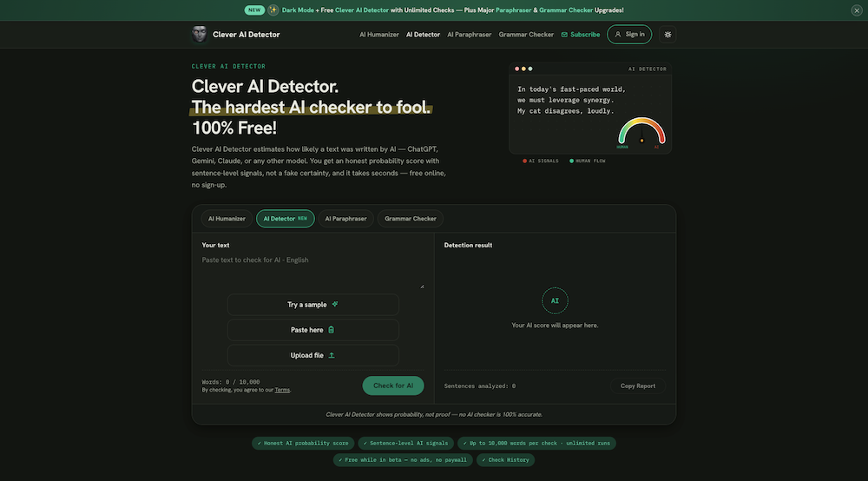Click the Sign in button

coord(629,35)
